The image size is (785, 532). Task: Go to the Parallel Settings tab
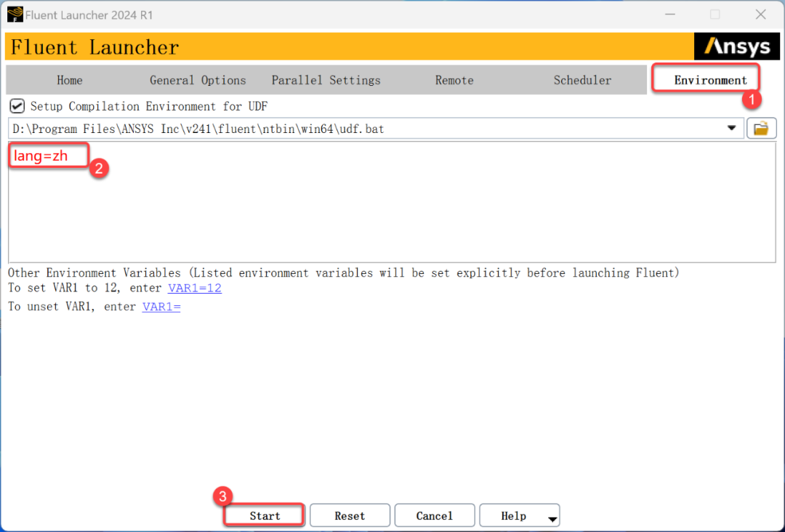click(326, 80)
